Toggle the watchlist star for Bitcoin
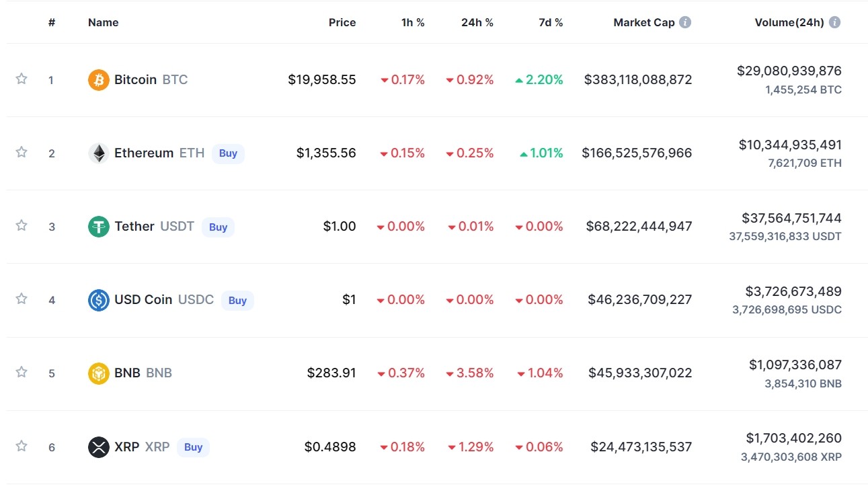This screenshot has height=491, width=868. tap(22, 79)
